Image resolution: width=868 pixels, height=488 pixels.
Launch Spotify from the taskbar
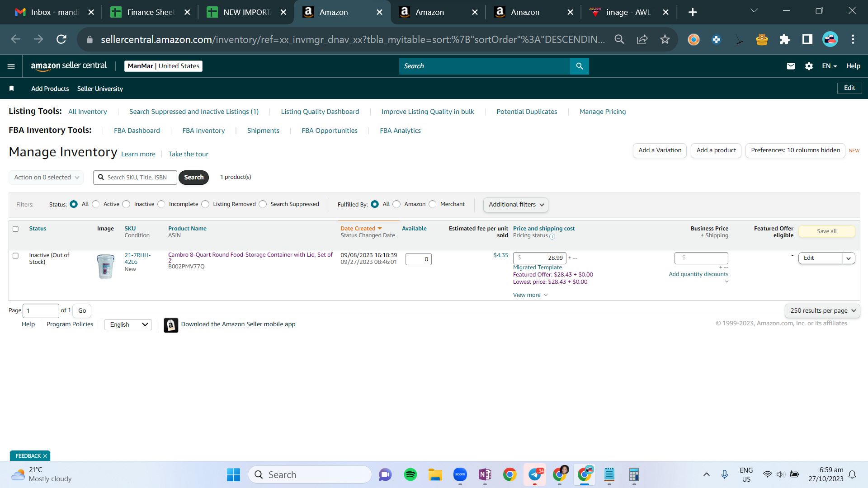[x=410, y=474]
